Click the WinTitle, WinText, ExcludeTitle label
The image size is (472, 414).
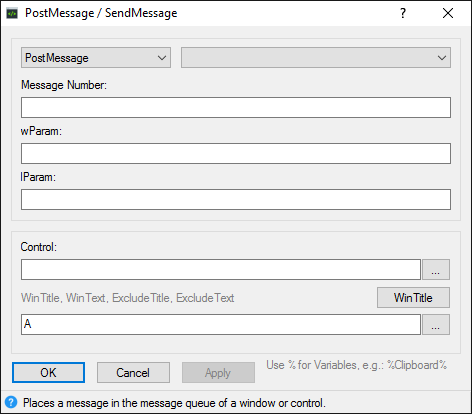click(128, 298)
